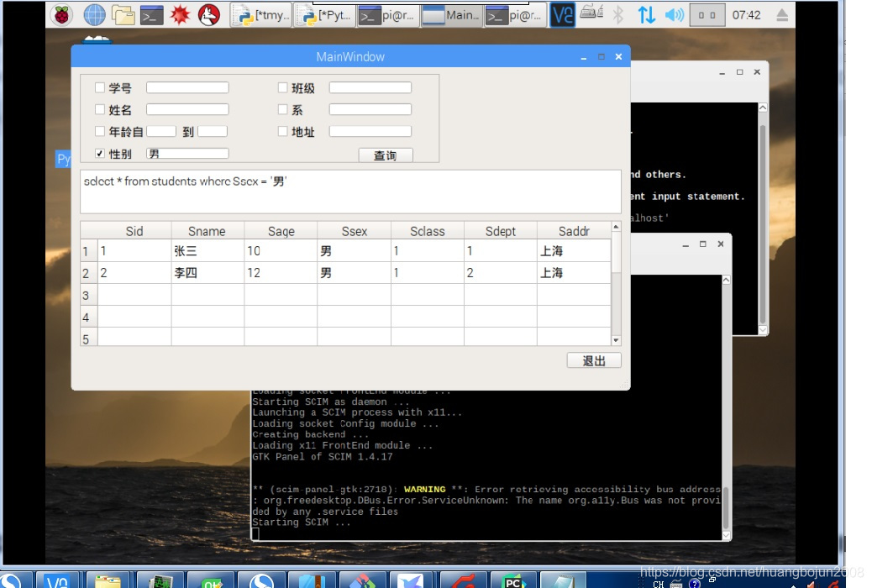Open the Raspberry Pi main menu
The image size is (872, 588).
pos(61,15)
